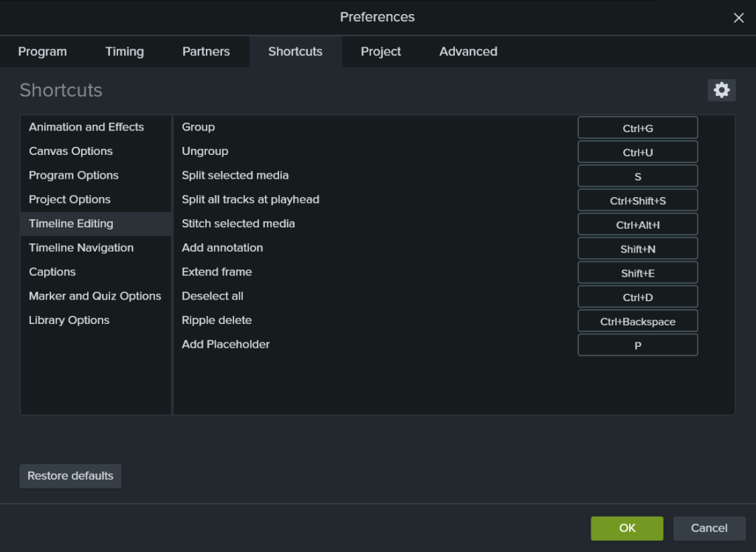The image size is (756, 552).
Task: Confirm changes with the OK button
Action: click(627, 528)
